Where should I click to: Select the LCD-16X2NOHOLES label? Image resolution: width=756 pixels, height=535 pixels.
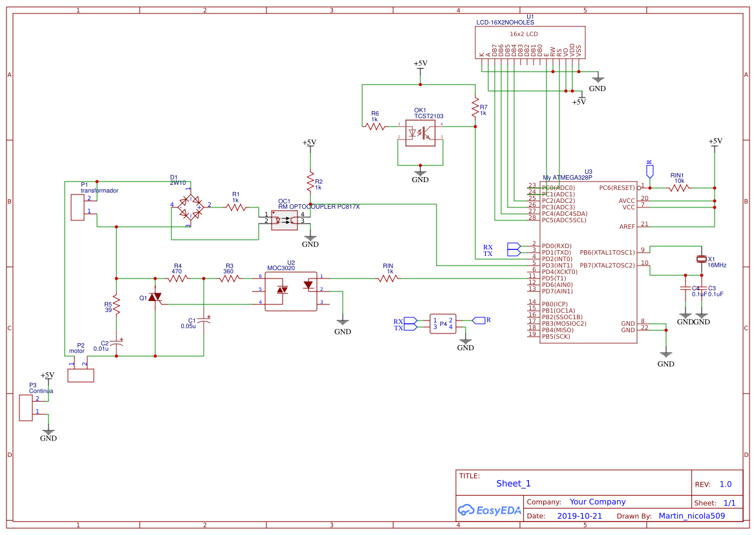pos(505,22)
